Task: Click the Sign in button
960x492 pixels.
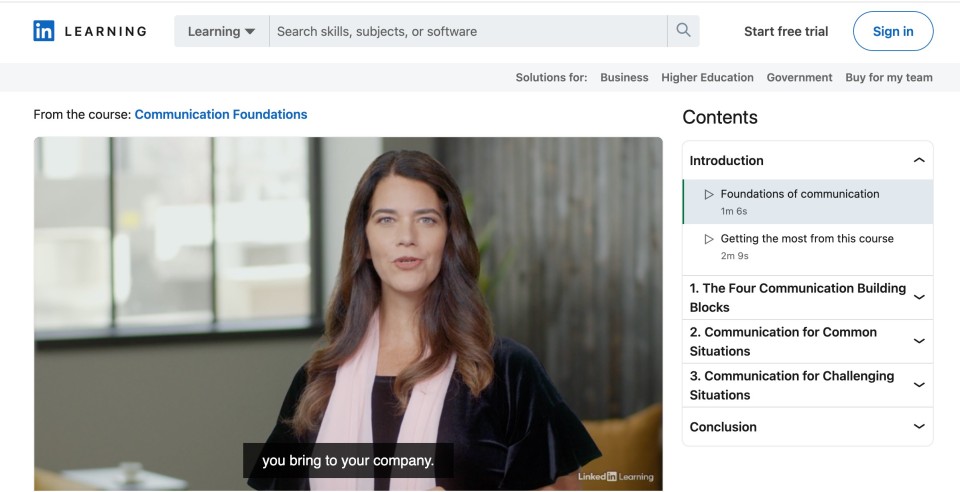Action: click(x=893, y=31)
